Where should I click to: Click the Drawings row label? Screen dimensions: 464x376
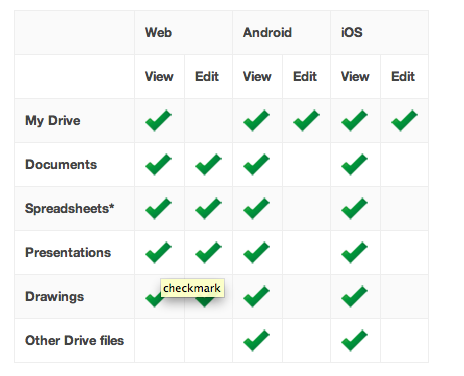pyautogui.click(x=55, y=297)
